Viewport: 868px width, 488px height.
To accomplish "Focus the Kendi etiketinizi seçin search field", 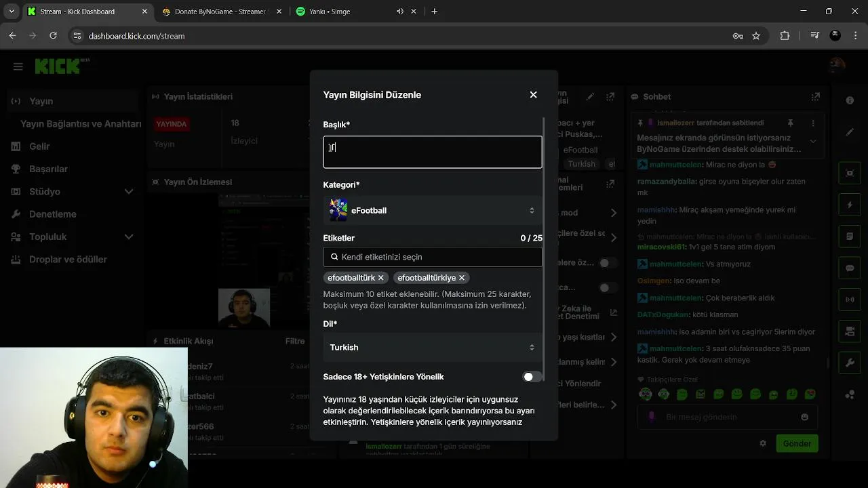I will coord(433,257).
